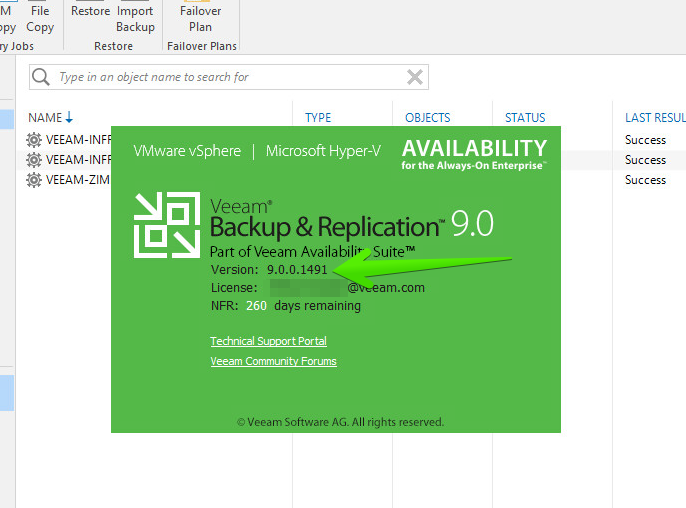Screen dimensions: 686x508
Task: Focus the object name search field
Action: (x=229, y=77)
